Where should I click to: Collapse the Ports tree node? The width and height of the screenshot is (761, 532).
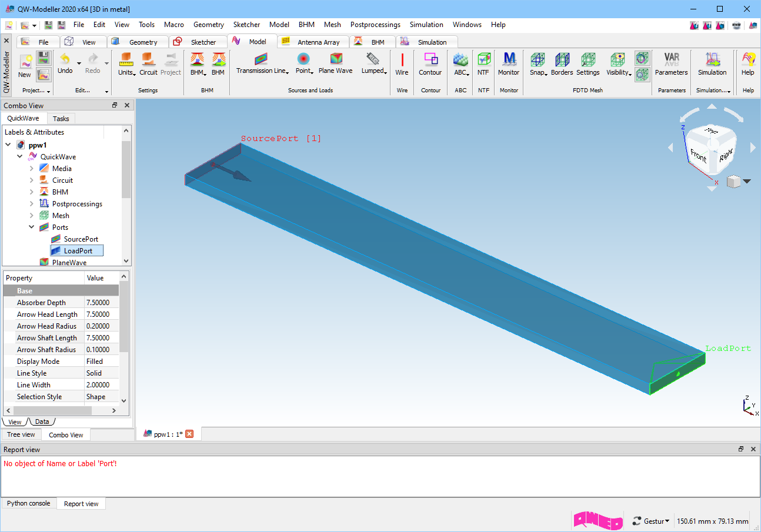[32, 227]
